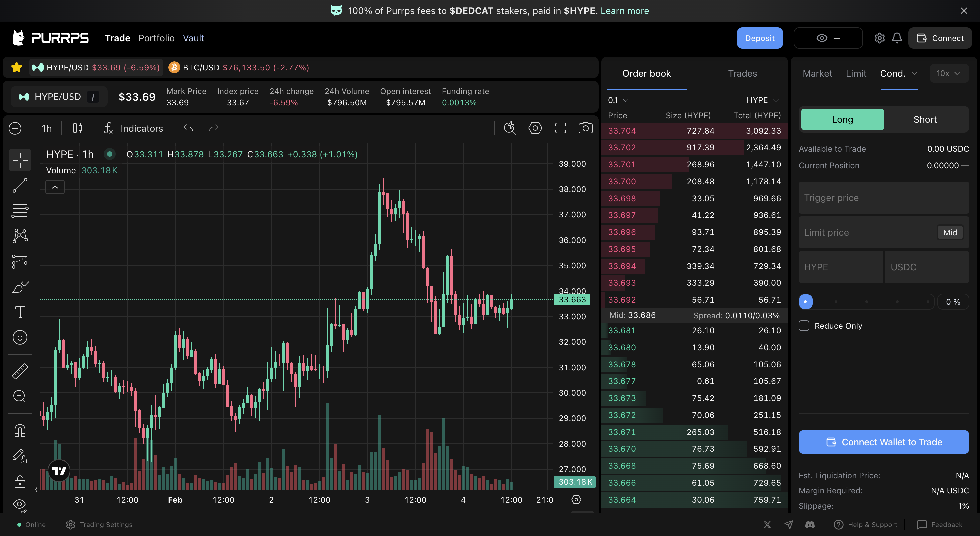Open the Portfolio page
980x536 pixels.
click(x=156, y=38)
